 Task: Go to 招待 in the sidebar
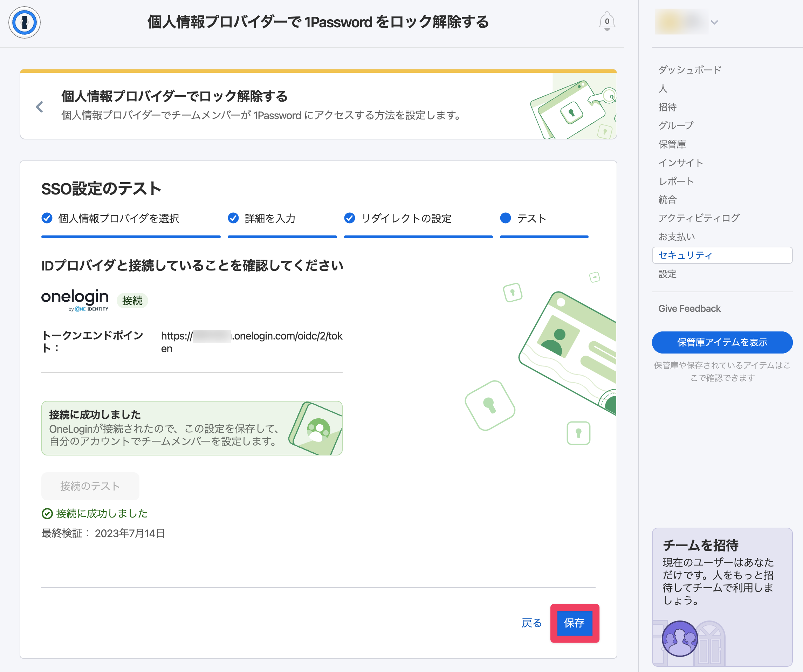(667, 107)
